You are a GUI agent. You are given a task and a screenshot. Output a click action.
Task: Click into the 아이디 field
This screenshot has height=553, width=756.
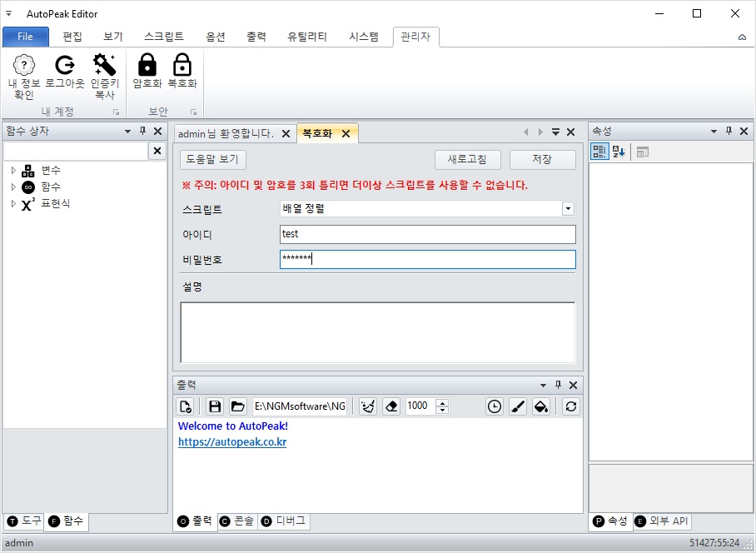click(428, 234)
